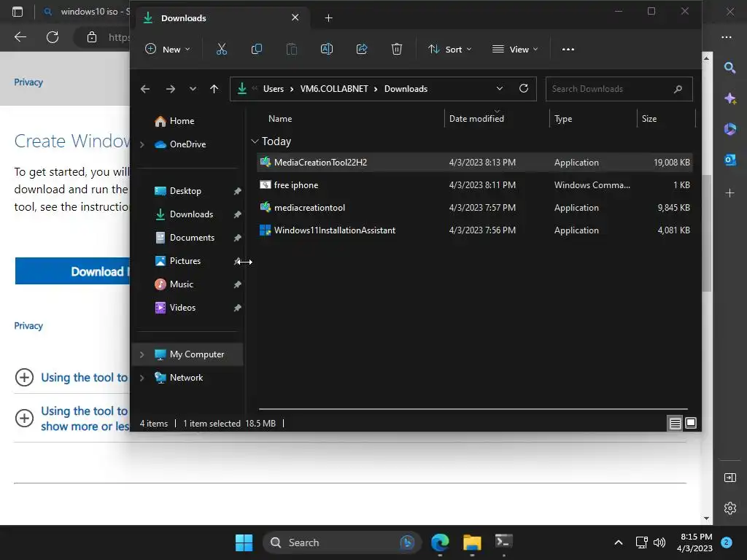747x560 pixels.
Task: Click Users in the address breadcrumb
Action: click(x=274, y=89)
